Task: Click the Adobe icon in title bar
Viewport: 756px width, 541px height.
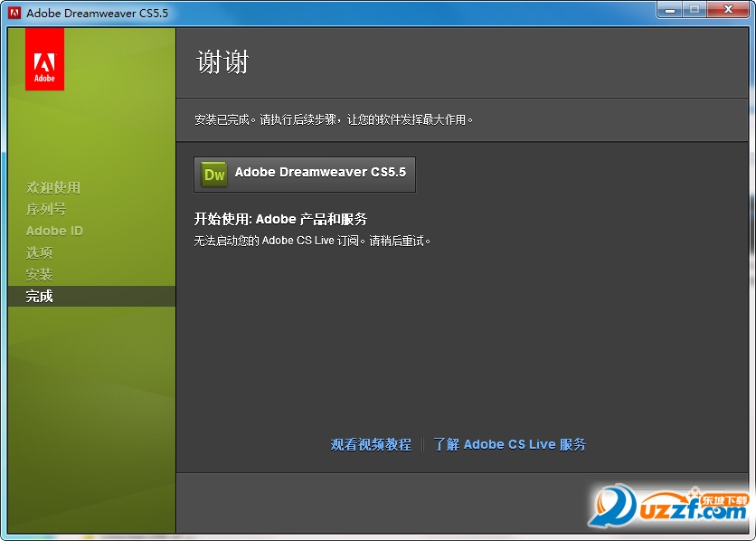Action: click(14, 13)
